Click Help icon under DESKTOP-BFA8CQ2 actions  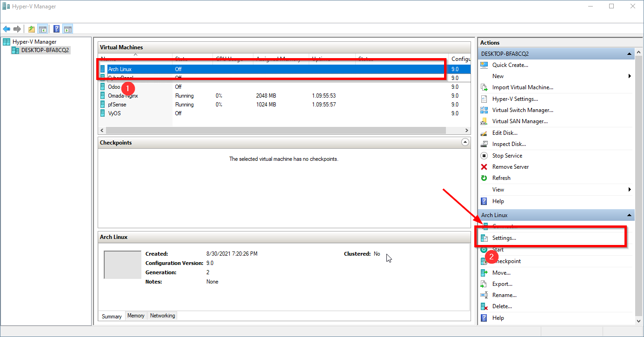point(484,201)
